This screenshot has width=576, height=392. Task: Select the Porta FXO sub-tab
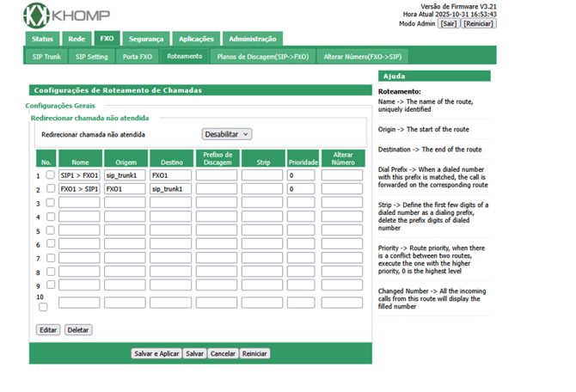137,57
